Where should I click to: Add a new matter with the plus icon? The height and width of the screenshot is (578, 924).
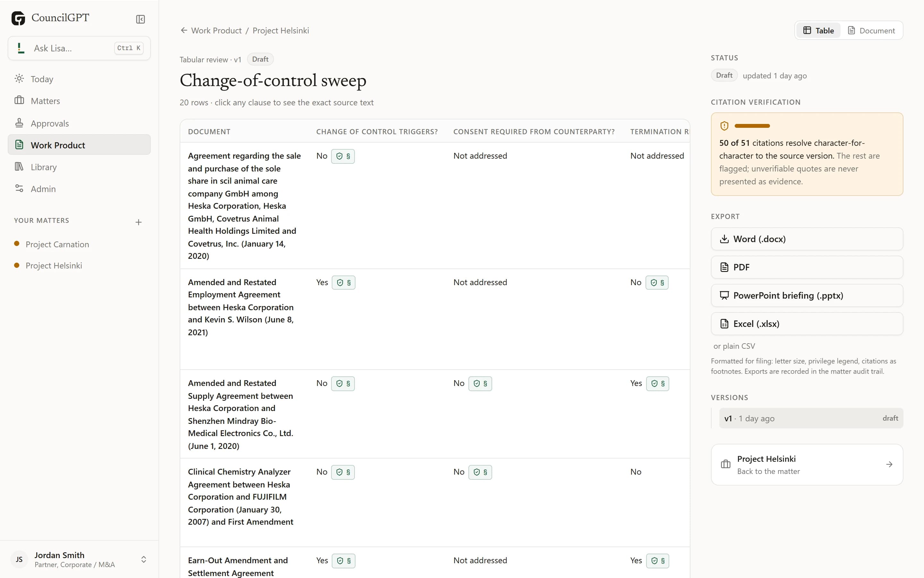pyautogui.click(x=139, y=222)
